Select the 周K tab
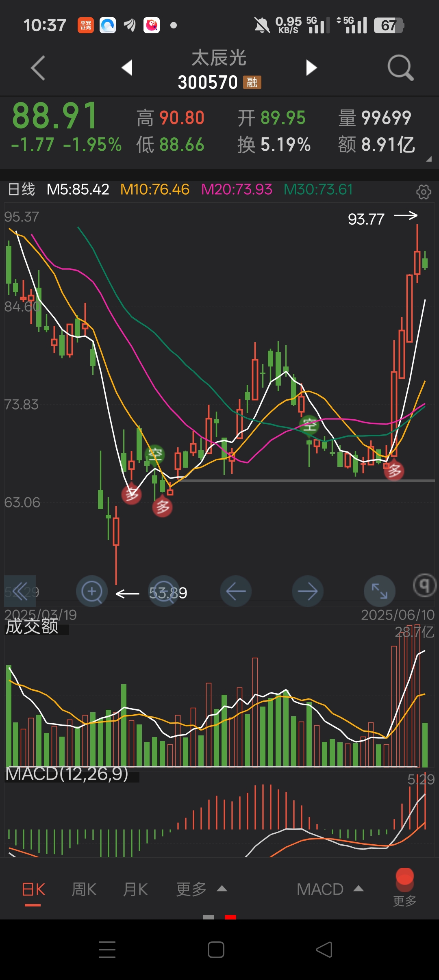 84,890
